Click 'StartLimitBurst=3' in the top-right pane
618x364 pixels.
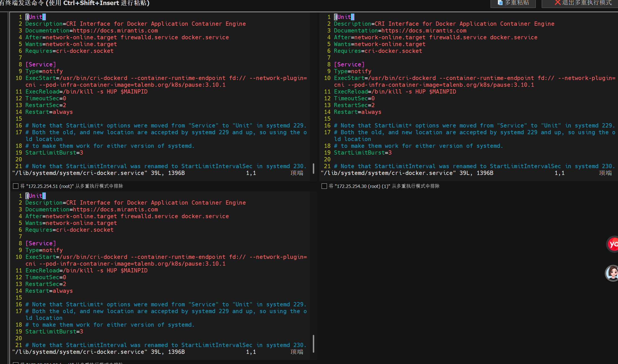[x=363, y=153]
